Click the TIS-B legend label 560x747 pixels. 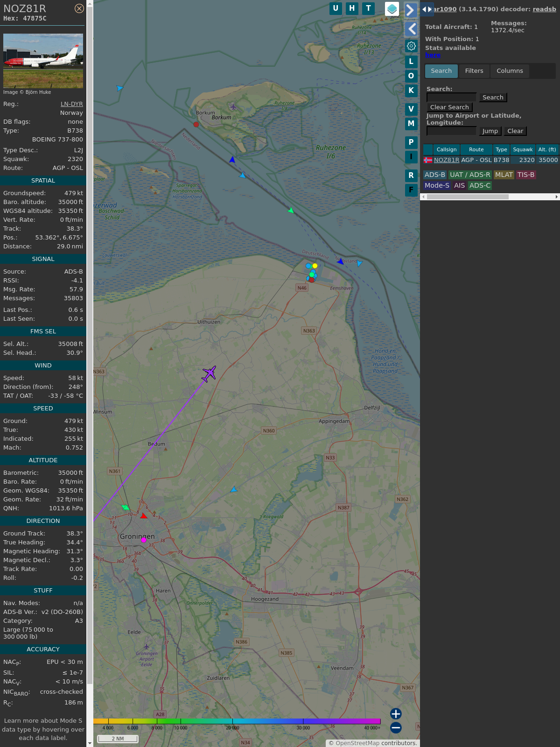[x=526, y=175]
